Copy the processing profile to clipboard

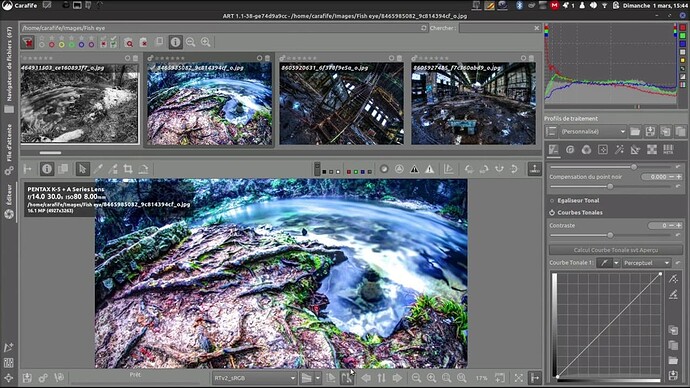coord(665,132)
